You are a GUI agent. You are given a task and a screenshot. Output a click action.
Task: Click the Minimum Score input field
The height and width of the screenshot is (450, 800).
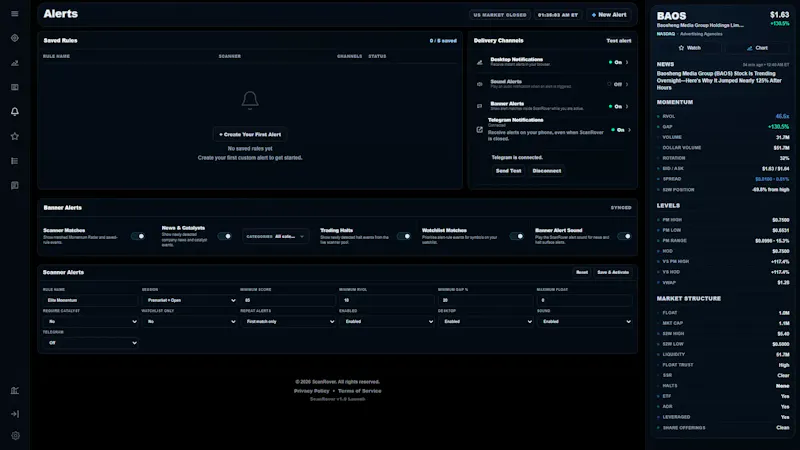(288, 301)
